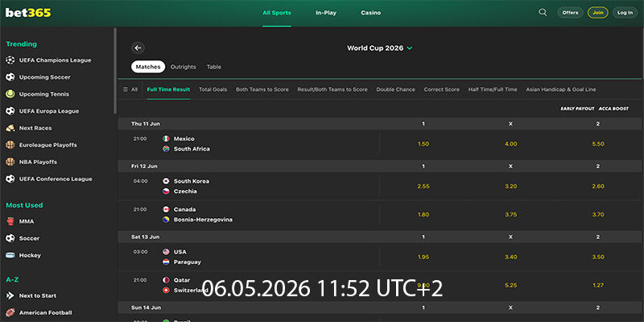Viewport: 644px width, 322px height.
Task: Bet on Qatar draw at 5.25
Action: 511,286
